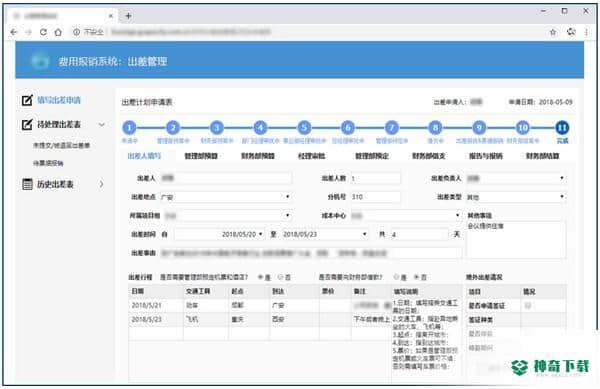This screenshot has height=389, width=600.
Task: Open 未提交/被退回出差单 sidebar link
Action: [61, 145]
